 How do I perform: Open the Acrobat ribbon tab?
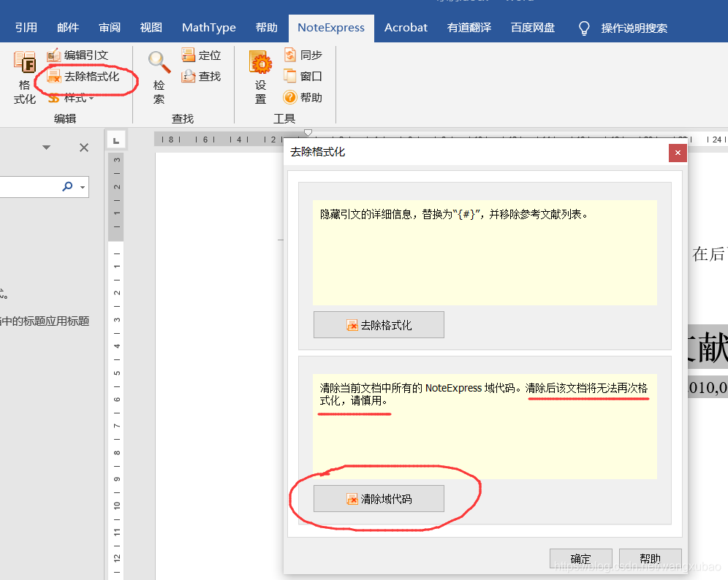click(x=406, y=28)
